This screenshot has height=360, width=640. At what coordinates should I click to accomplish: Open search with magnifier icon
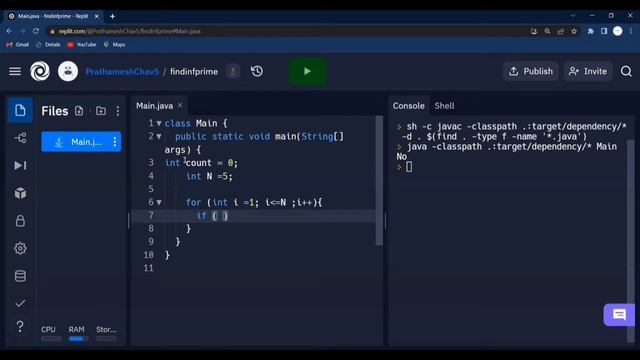[626, 71]
